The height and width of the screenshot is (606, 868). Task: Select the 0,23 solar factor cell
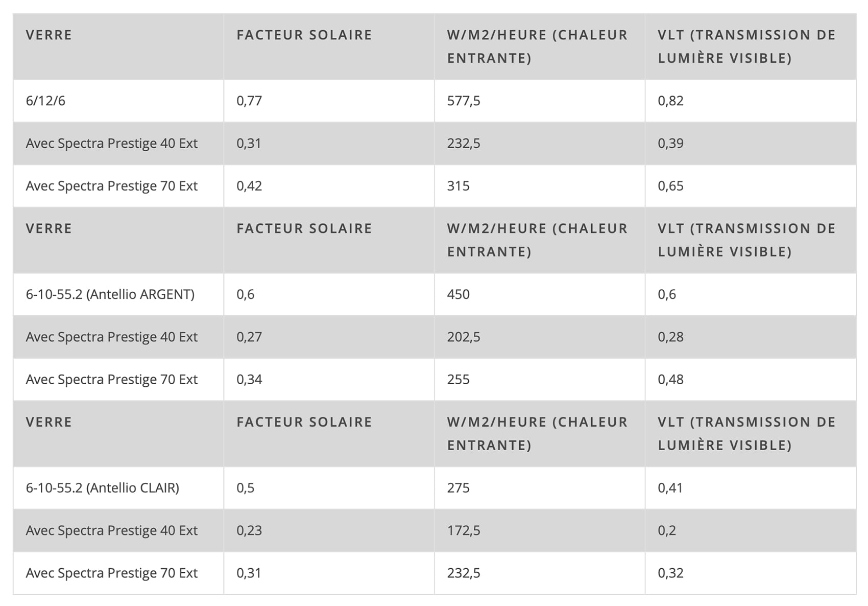[x=249, y=530]
